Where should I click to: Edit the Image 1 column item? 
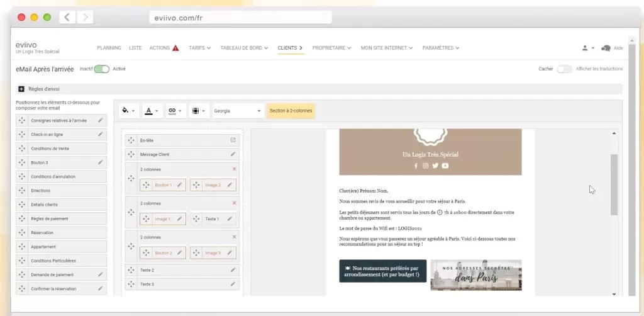tap(179, 219)
